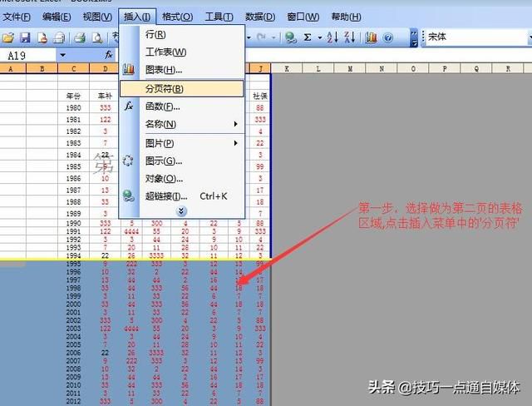Click the fx insert function icon in formula bar

click(109, 55)
